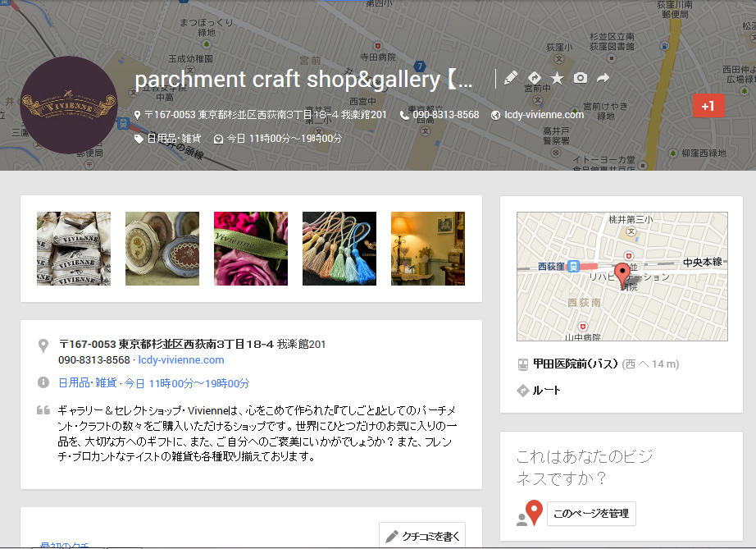Click the phone icon in header

[404, 116]
